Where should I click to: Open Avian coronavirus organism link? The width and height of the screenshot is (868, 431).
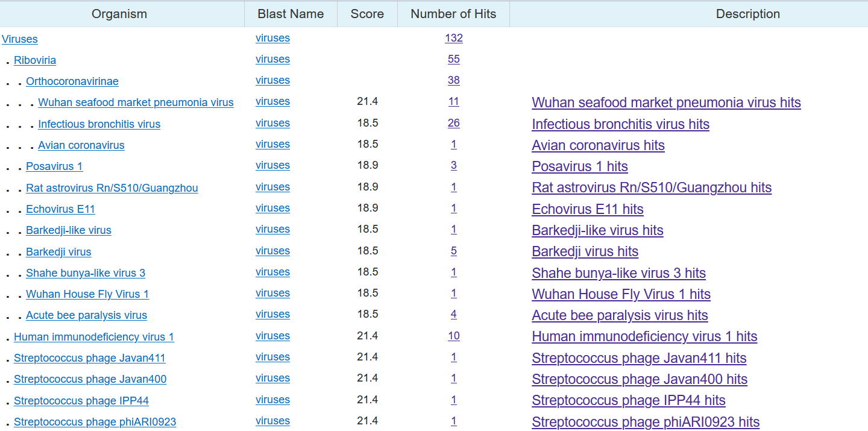click(81, 145)
